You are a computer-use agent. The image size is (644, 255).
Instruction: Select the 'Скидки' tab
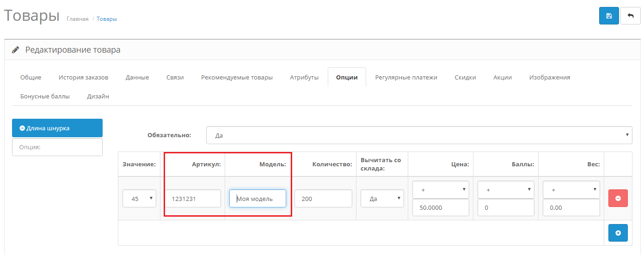coord(465,78)
